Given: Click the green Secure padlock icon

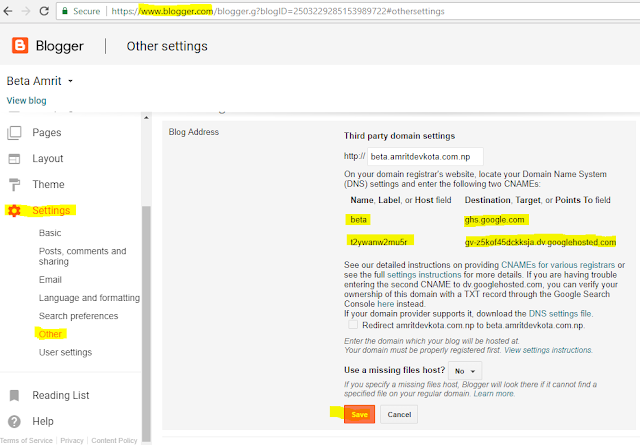Looking at the screenshot, I should pyautogui.click(x=64, y=11).
